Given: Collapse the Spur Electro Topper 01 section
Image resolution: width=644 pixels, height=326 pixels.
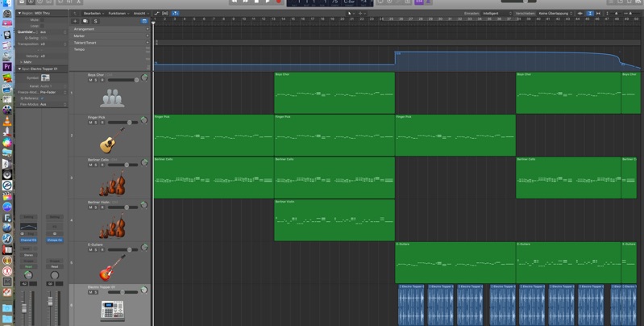Looking at the screenshot, I should 19,69.
